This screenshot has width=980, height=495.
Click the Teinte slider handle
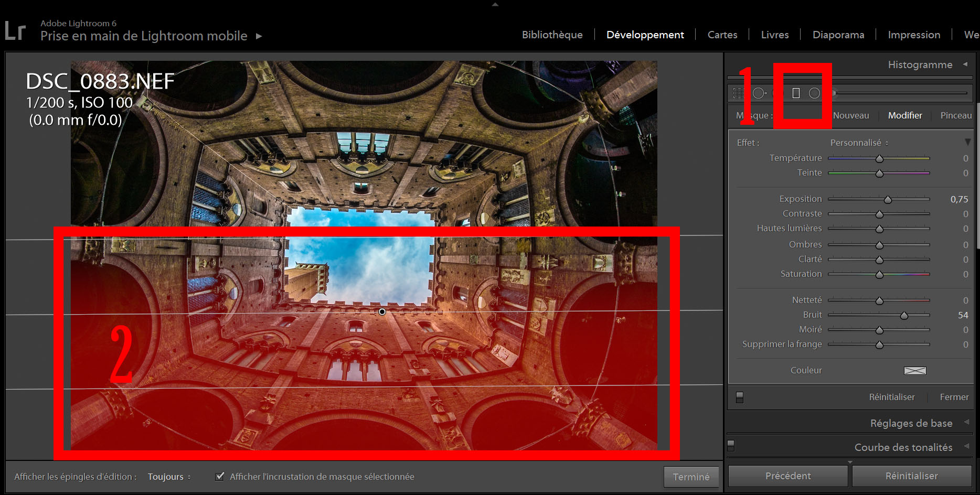click(880, 174)
